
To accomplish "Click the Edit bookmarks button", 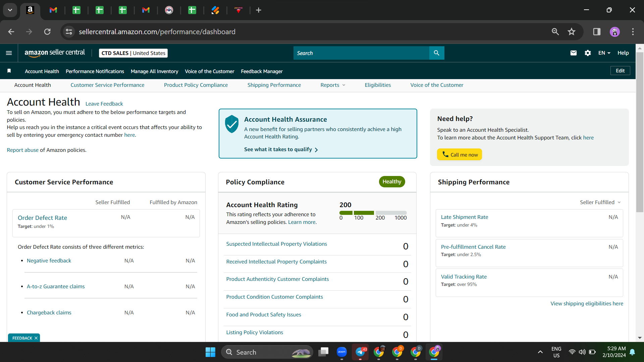I will 620,71.
